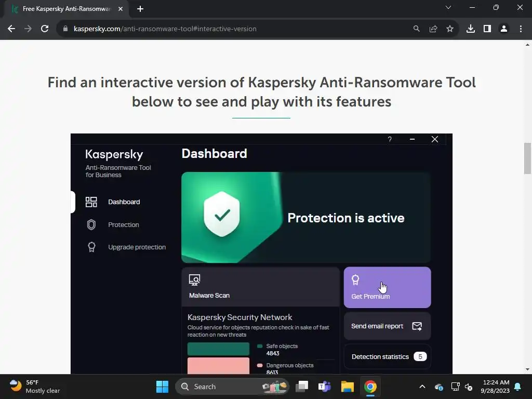Screen dimensions: 532x399
Task: Click the award icon in Get Premium
Action: point(355,280)
